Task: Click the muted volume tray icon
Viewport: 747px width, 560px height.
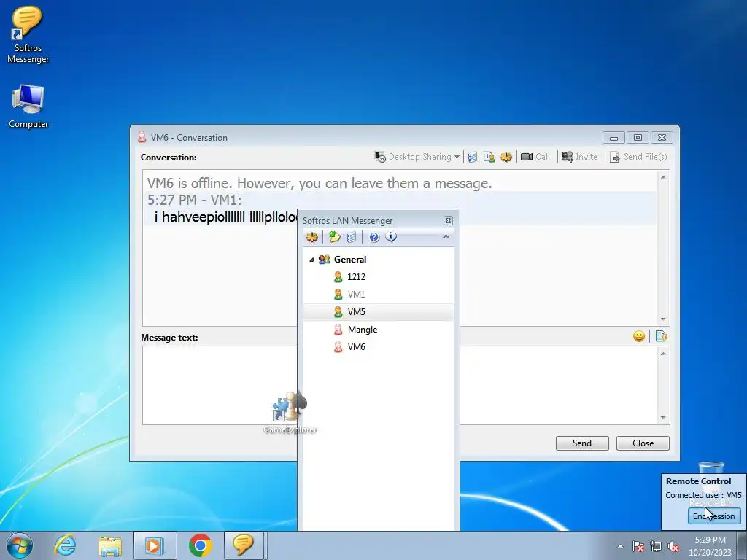Action: coord(673,546)
